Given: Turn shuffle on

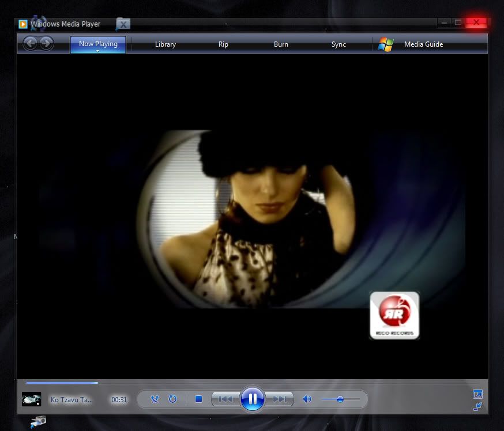Looking at the screenshot, I should (155, 399).
